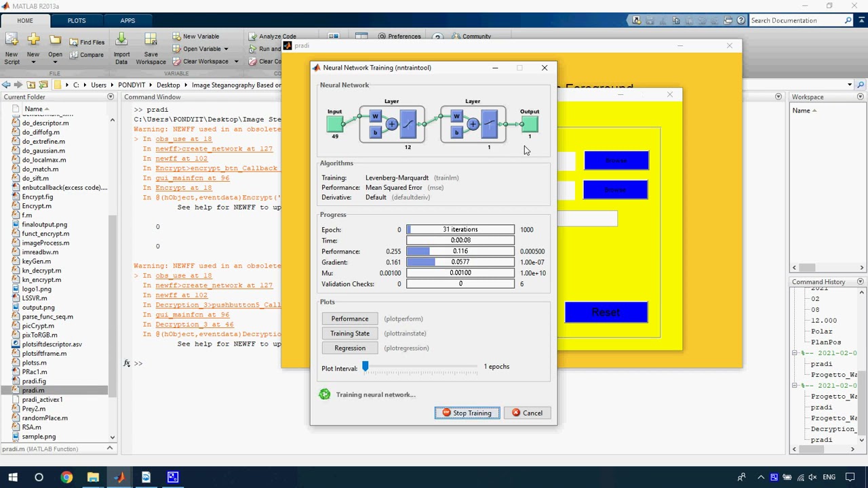
Task: Open the address bar history dropdown
Action: [x=850, y=85]
